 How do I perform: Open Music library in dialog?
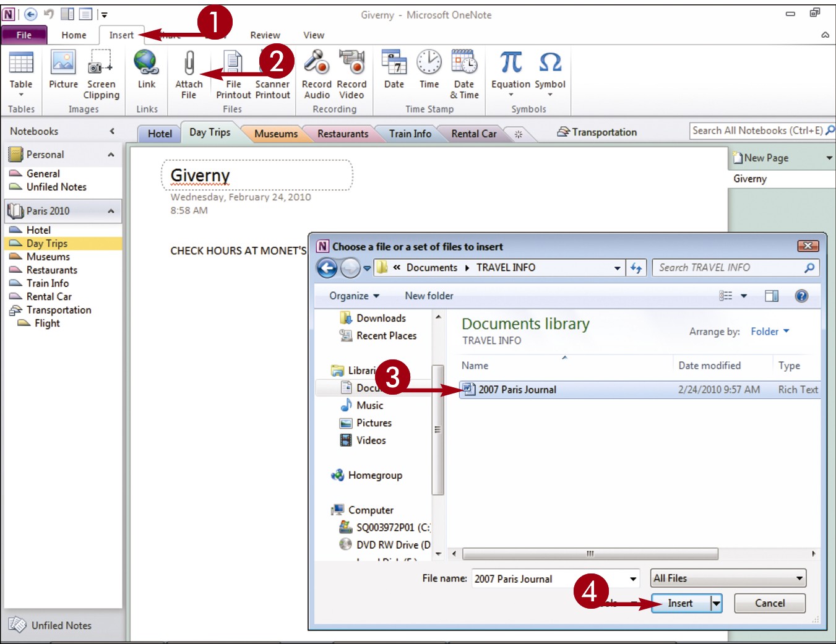pyautogui.click(x=362, y=405)
